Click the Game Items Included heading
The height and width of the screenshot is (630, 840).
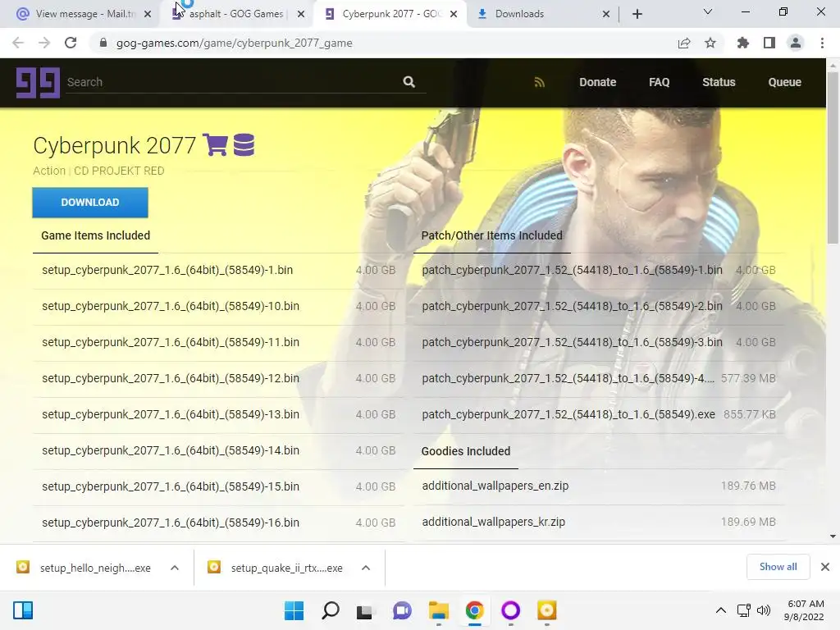95,235
